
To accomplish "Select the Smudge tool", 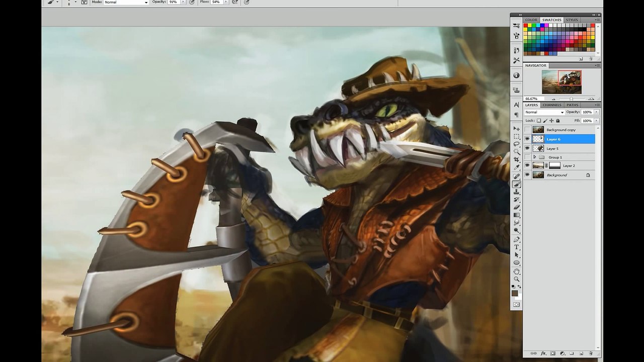I will pos(516,223).
